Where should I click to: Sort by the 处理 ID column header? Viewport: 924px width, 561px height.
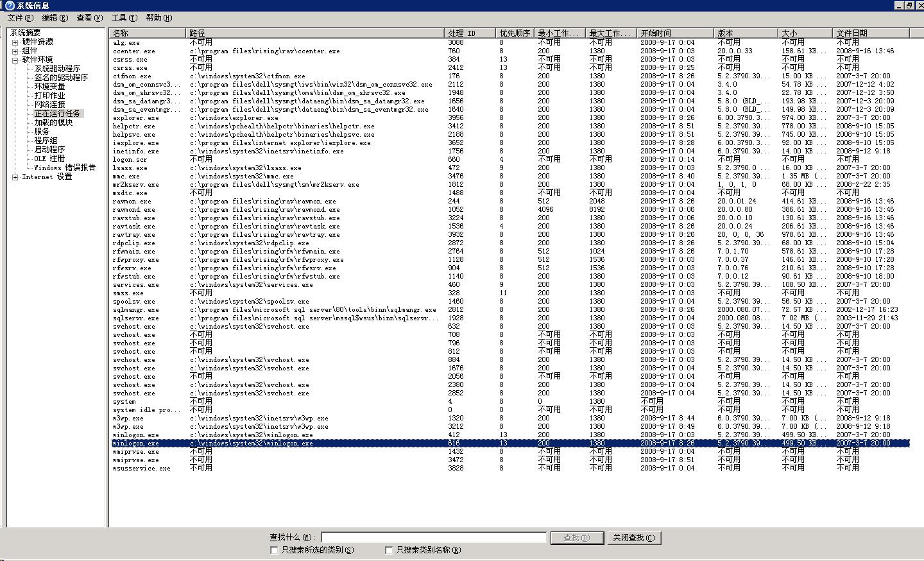pos(470,33)
